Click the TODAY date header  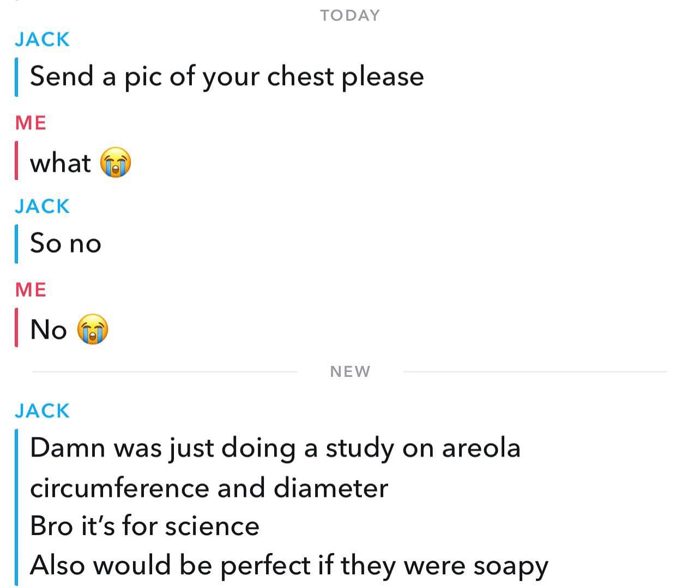click(x=349, y=15)
